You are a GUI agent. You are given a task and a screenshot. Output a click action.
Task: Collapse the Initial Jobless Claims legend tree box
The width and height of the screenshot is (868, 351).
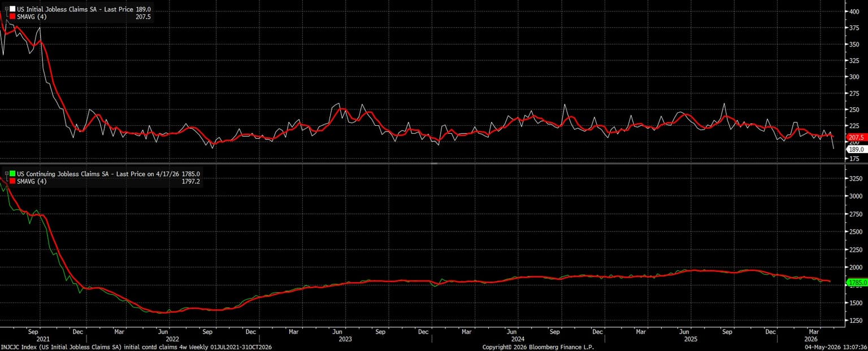pos(7,10)
